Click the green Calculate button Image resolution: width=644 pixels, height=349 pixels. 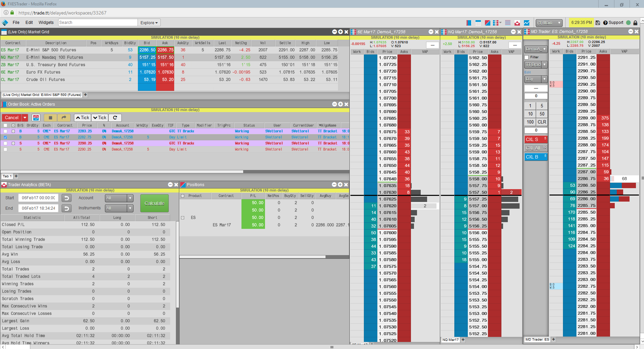click(x=154, y=203)
